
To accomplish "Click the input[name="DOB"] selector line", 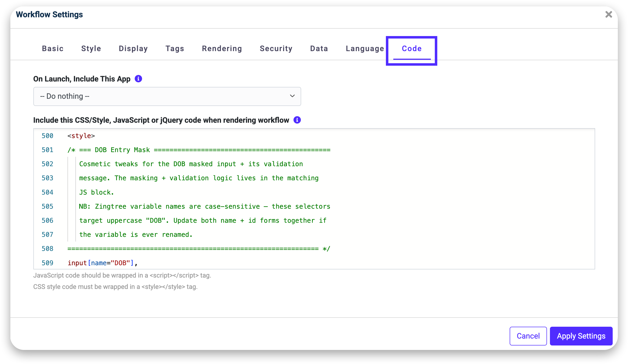I will click(x=103, y=263).
